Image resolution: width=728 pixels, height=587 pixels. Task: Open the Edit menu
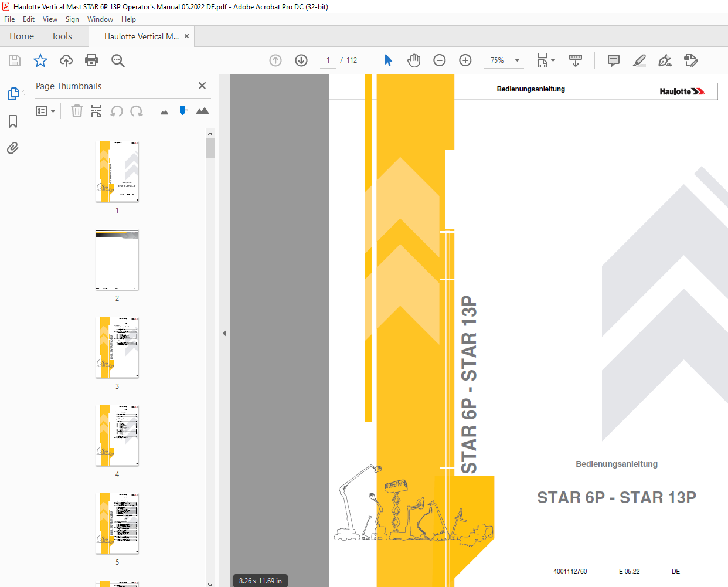(29, 19)
